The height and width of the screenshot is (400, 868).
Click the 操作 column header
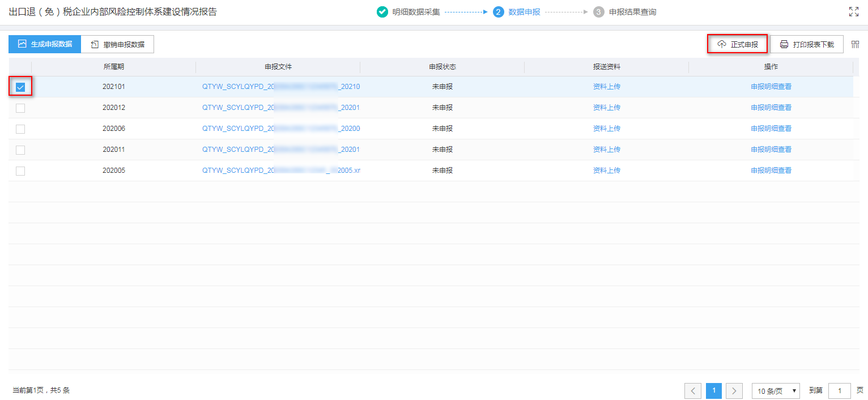[x=771, y=67]
